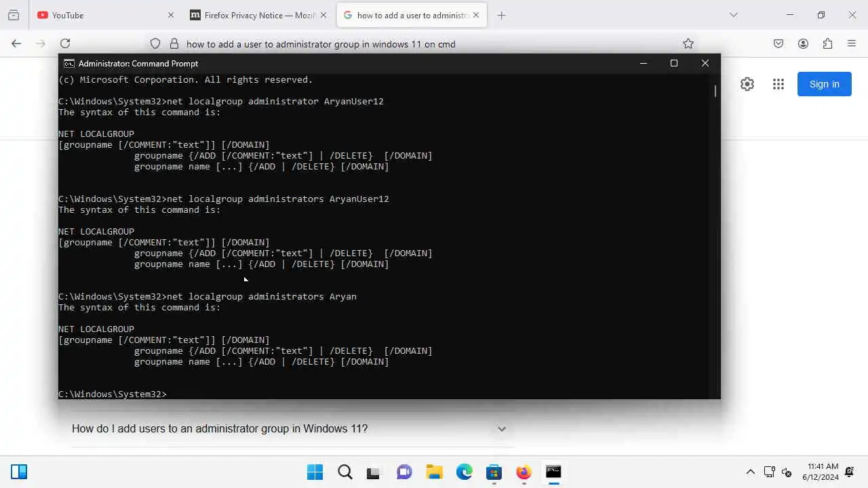Open the Firefox application hamburger menu
This screenshot has width=868, height=488.
852,43
